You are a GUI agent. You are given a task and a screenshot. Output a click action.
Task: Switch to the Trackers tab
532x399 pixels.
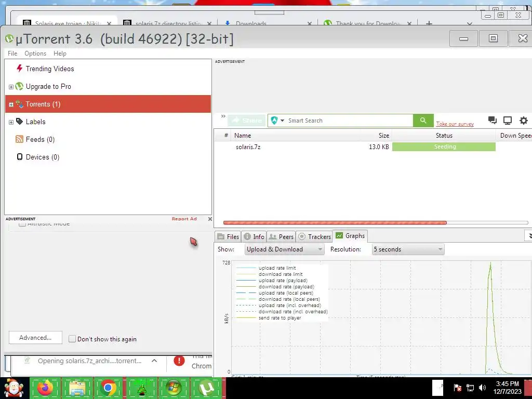pos(314,237)
